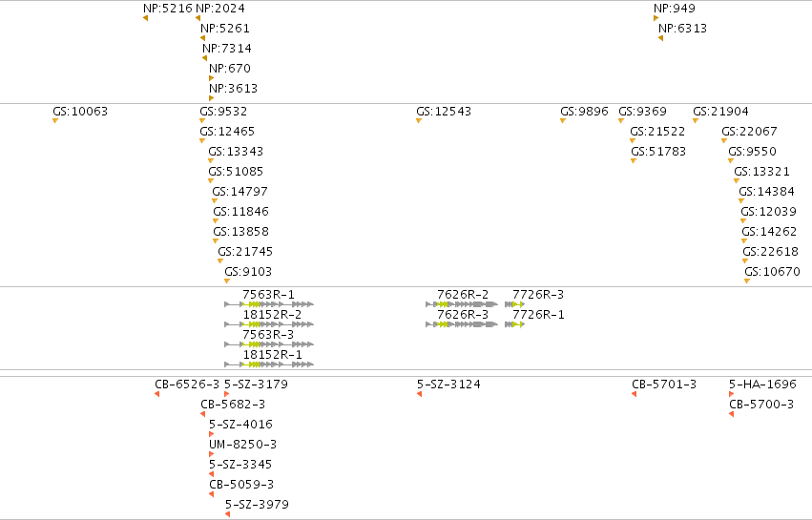The width and height of the screenshot is (812, 520).
Task: Click the 5-SZ-3124 feature label
Action: [x=449, y=385]
